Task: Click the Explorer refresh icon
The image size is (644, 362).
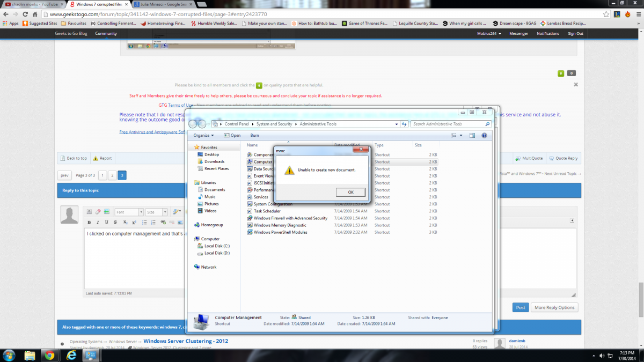Action: click(x=404, y=124)
